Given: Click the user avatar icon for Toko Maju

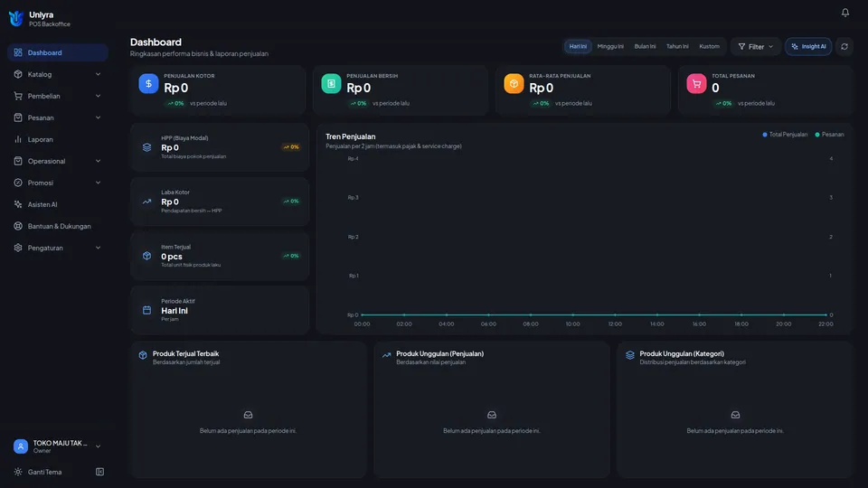Looking at the screenshot, I should (21, 446).
